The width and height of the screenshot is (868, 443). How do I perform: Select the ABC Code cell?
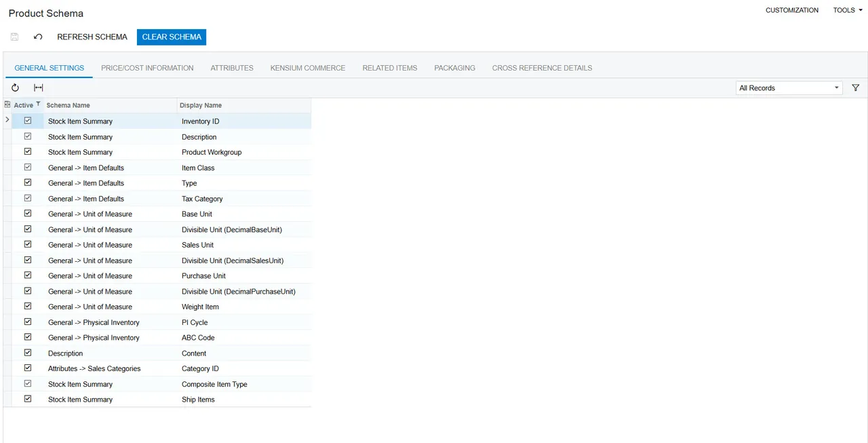(244, 338)
